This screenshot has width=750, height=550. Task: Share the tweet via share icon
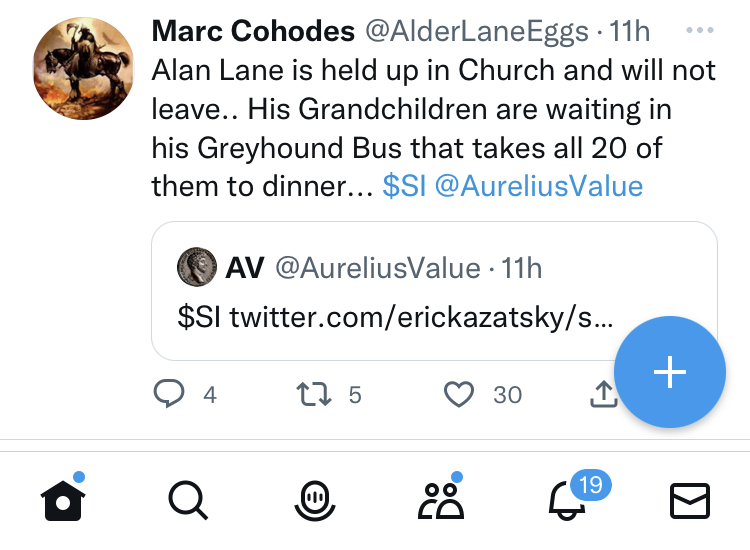pyautogui.click(x=603, y=395)
